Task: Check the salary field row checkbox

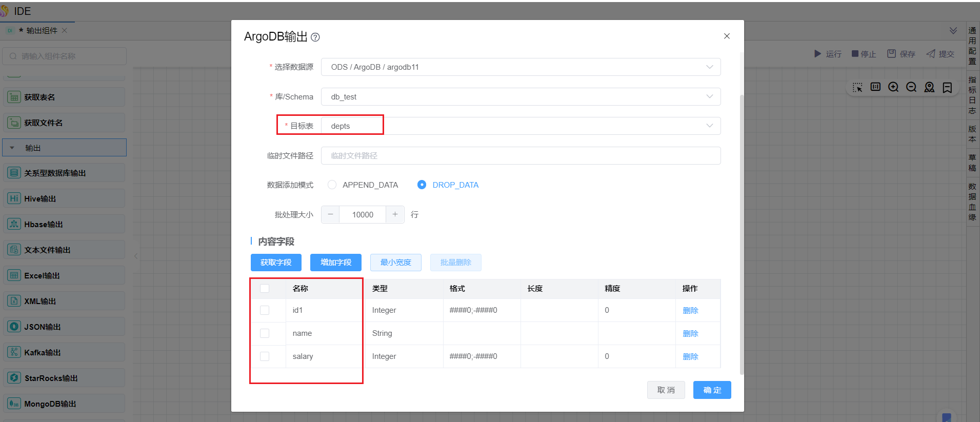Action: point(265,356)
